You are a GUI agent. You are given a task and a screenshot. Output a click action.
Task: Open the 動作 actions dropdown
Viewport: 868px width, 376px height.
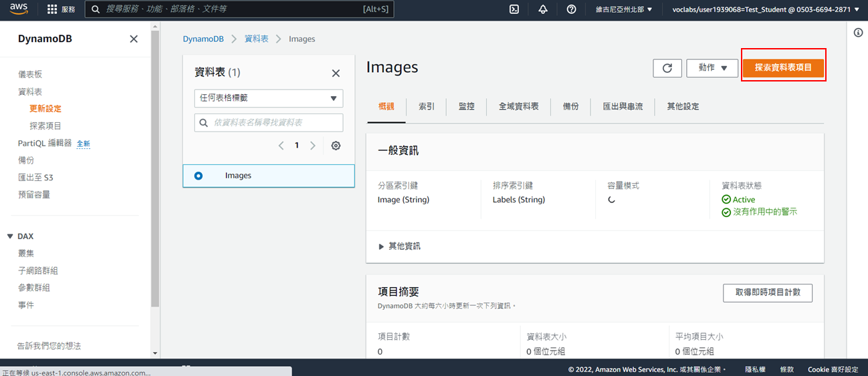click(x=712, y=67)
